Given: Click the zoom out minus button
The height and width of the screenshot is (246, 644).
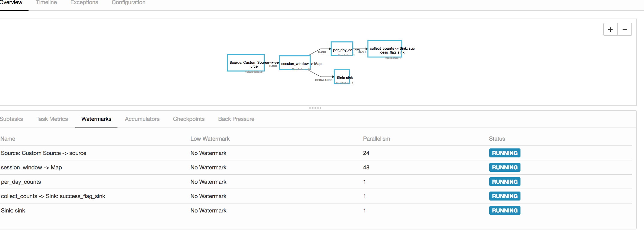Looking at the screenshot, I should (x=625, y=30).
